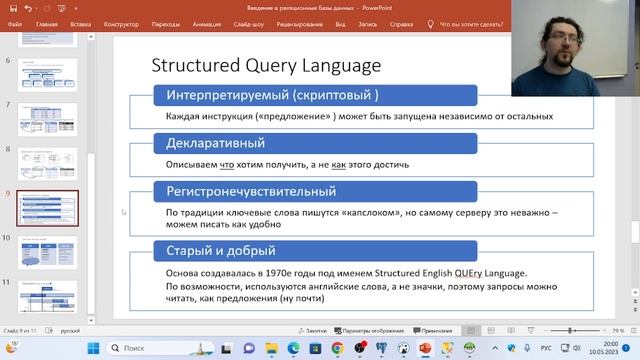Start slideshow from beginning via toolbar icon

click(x=62, y=8)
